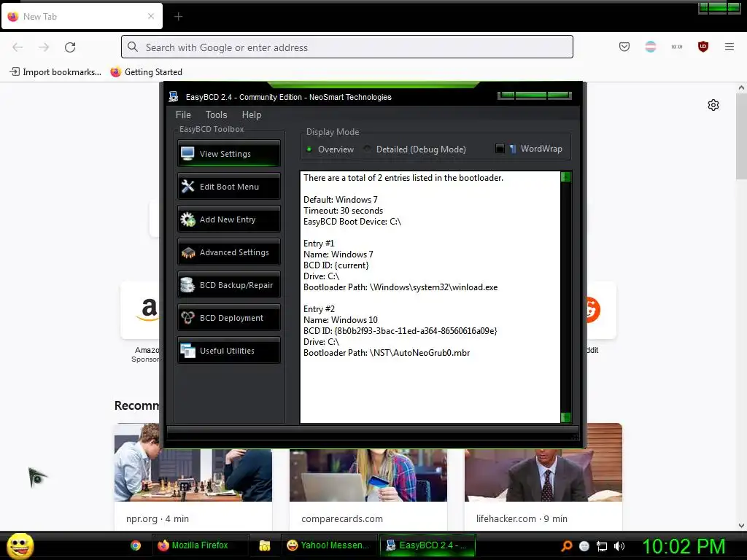Open the Firefox hamburger menu
The image size is (747, 560).
point(729,47)
